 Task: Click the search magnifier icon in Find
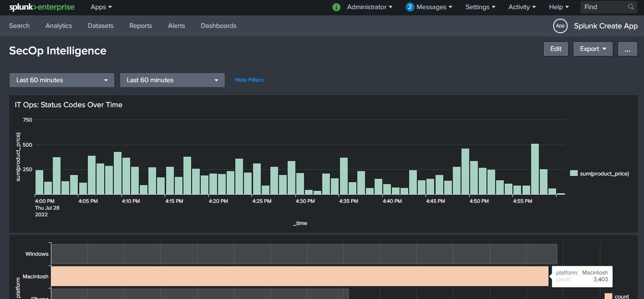click(631, 7)
